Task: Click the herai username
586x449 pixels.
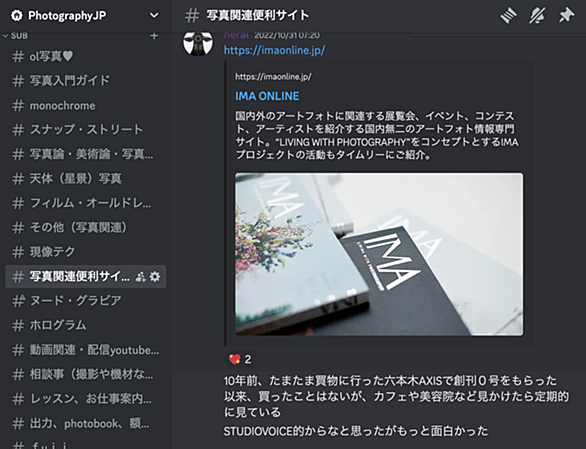Action: 236,35
